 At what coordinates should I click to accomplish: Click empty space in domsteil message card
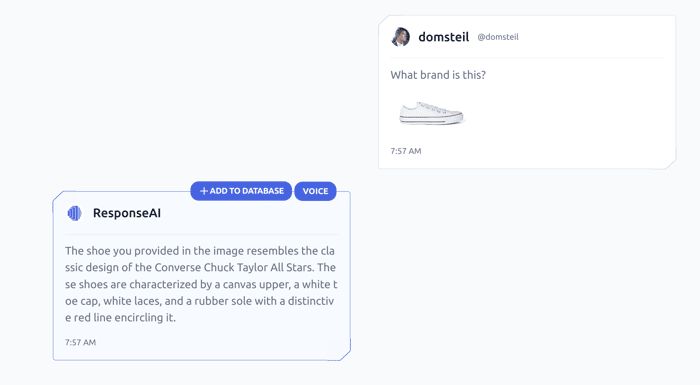tap(571, 116)
